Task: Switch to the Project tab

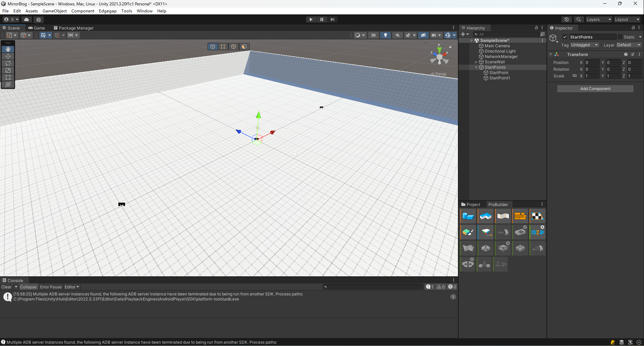Action: pos(471,205)
